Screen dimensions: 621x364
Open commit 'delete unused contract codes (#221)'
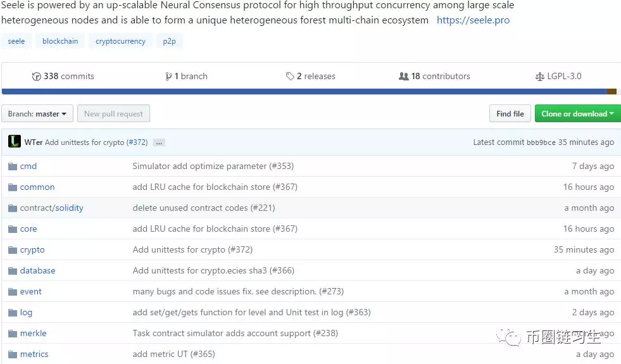pyautogui.click(x=204, y=208)
